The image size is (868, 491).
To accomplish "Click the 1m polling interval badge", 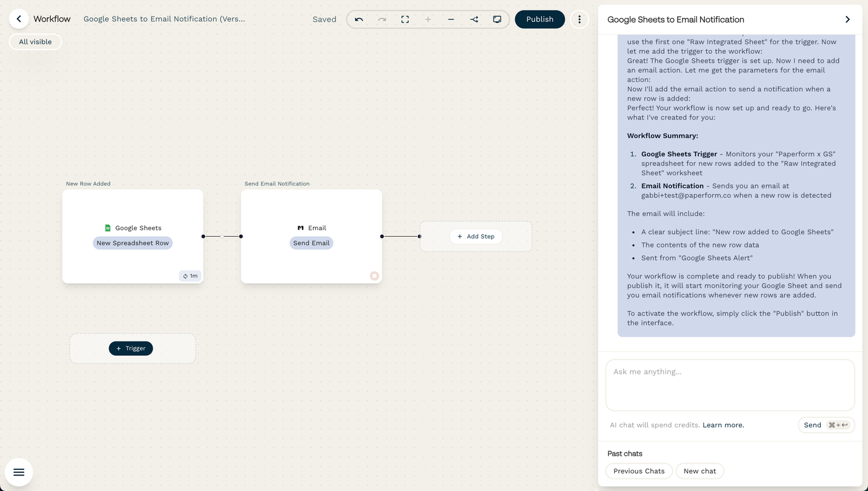I will click(190, 276).
